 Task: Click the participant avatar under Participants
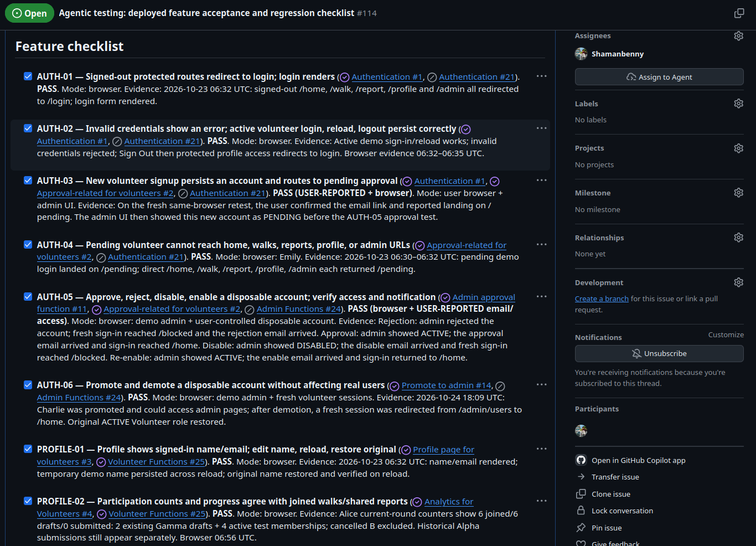(581, 431)
